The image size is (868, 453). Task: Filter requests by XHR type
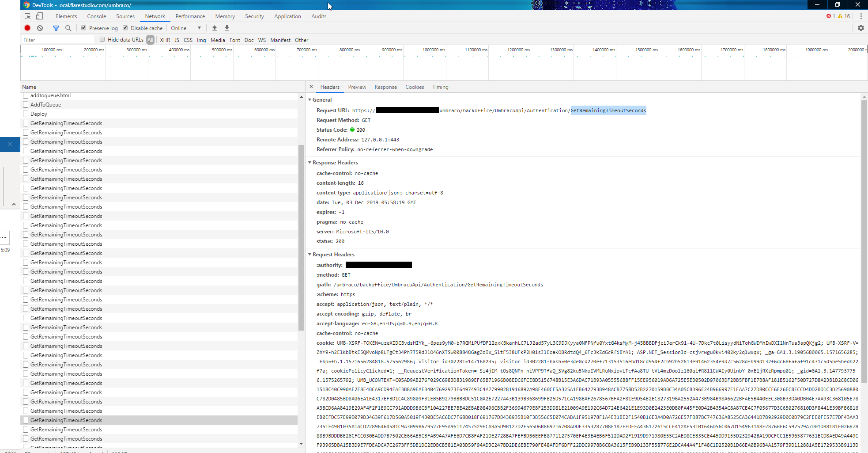165,40
